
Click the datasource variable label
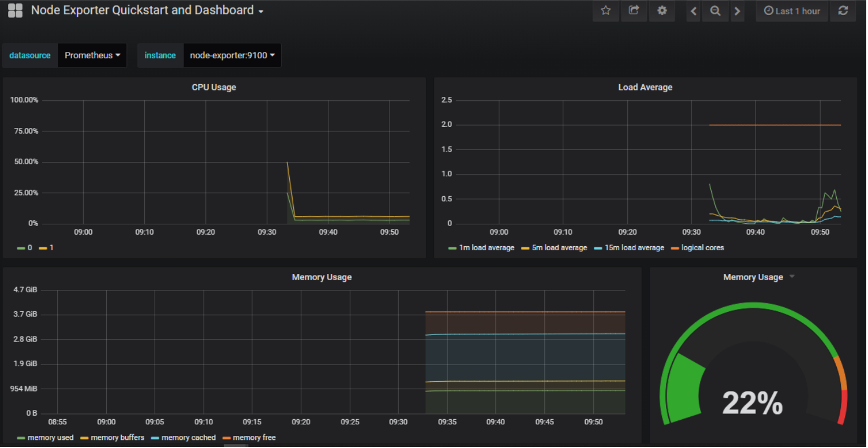(x=30, y=55)
